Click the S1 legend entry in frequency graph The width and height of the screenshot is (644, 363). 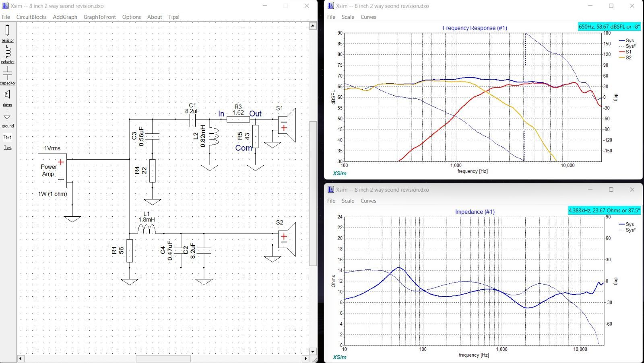pos(628,52)
